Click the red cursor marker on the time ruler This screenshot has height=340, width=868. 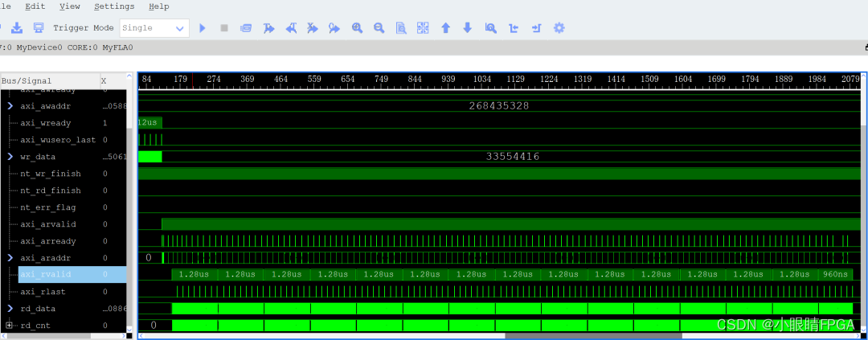click(193, 81)
